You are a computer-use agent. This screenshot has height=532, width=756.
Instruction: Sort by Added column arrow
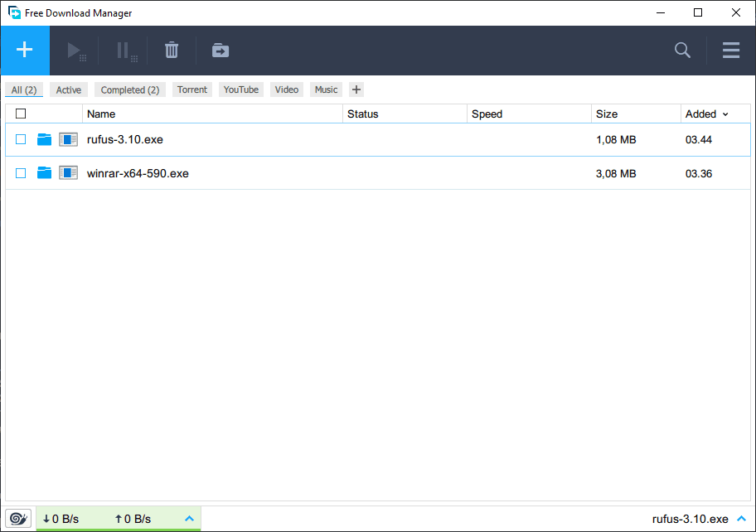click(x=725, y=114)
